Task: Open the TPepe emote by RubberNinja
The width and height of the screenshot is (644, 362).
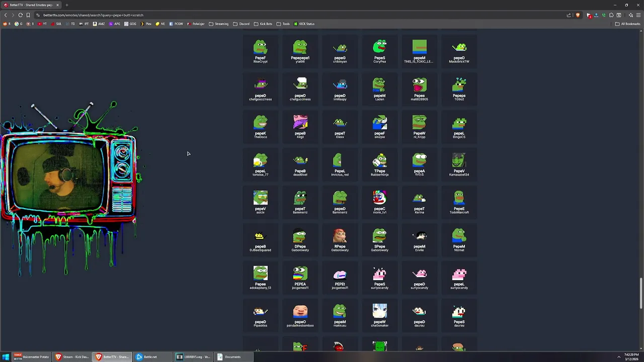Action: [x=379, y=164]
